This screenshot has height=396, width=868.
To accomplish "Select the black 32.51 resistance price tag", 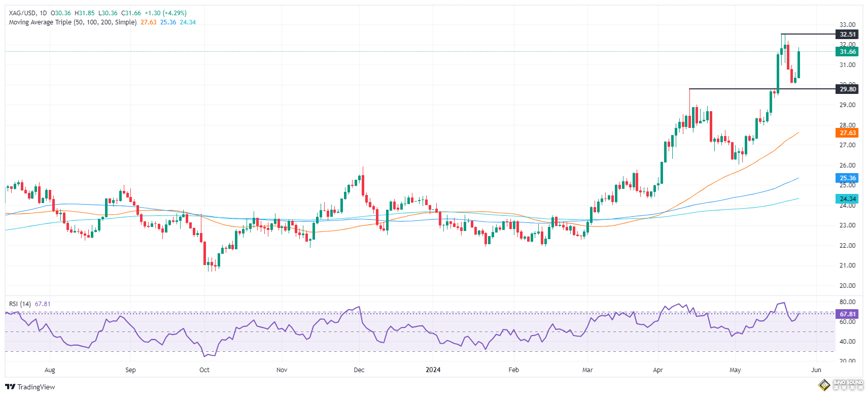I will point(847,35).
